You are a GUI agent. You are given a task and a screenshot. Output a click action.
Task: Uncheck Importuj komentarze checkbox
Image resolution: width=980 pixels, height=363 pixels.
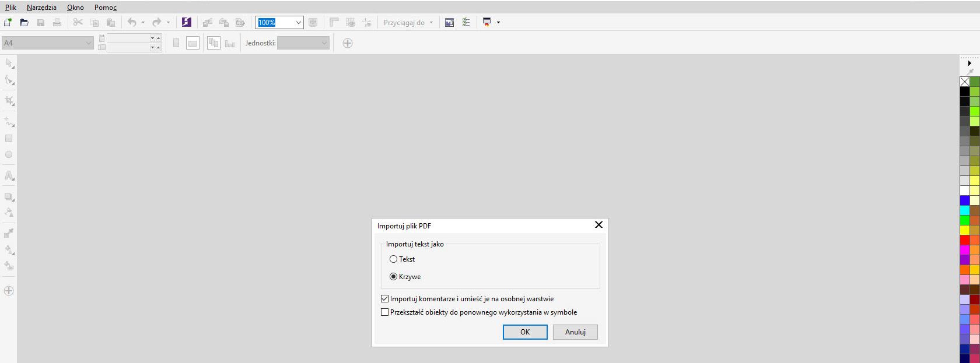coord(385,299)
